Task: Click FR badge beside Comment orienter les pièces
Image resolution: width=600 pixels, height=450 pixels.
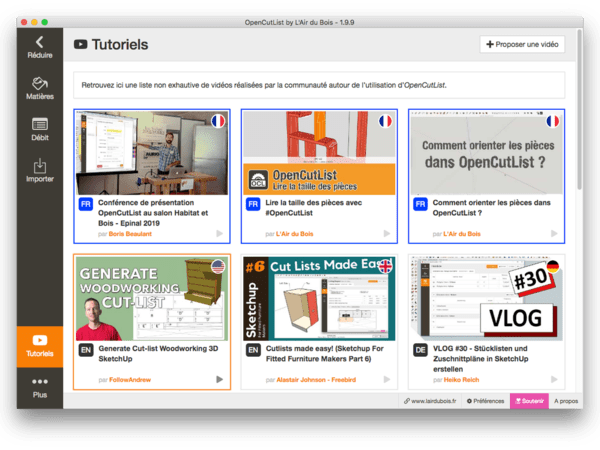Action: (420, 204)
